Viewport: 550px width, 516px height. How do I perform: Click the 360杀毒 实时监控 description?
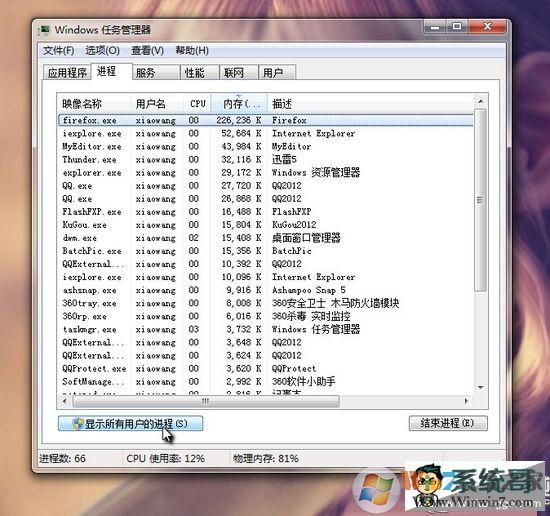(311, 316)
